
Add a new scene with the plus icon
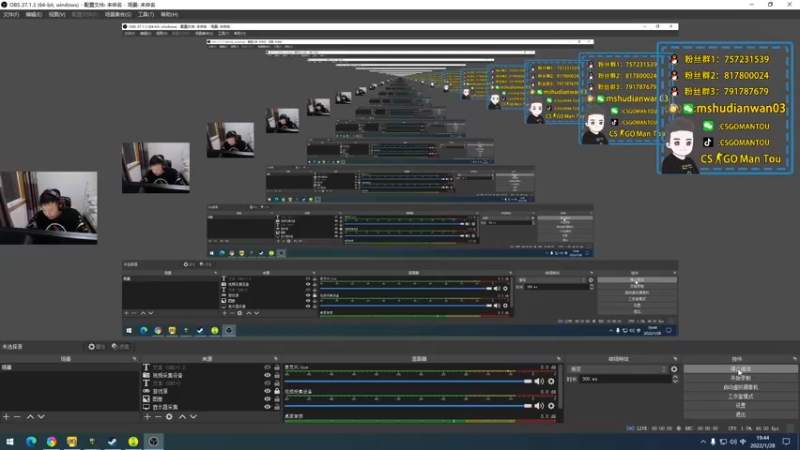[6, 417]
